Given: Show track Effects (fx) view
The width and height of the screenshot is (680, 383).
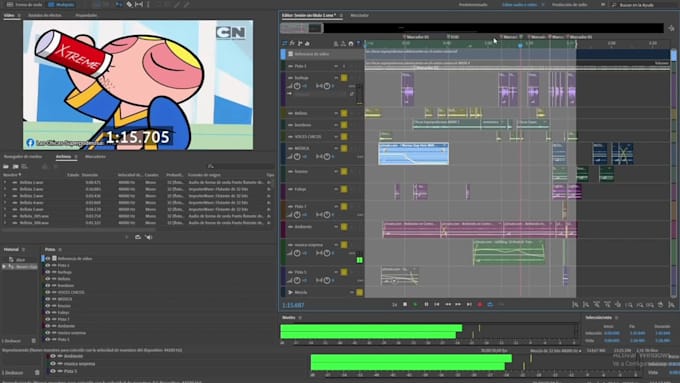Looking at the screenshot, I should click(292, 43).
